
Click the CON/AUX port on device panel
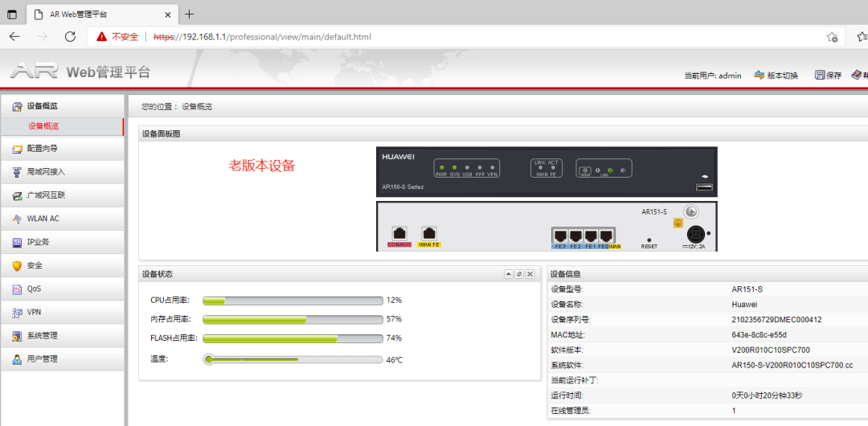399,233
